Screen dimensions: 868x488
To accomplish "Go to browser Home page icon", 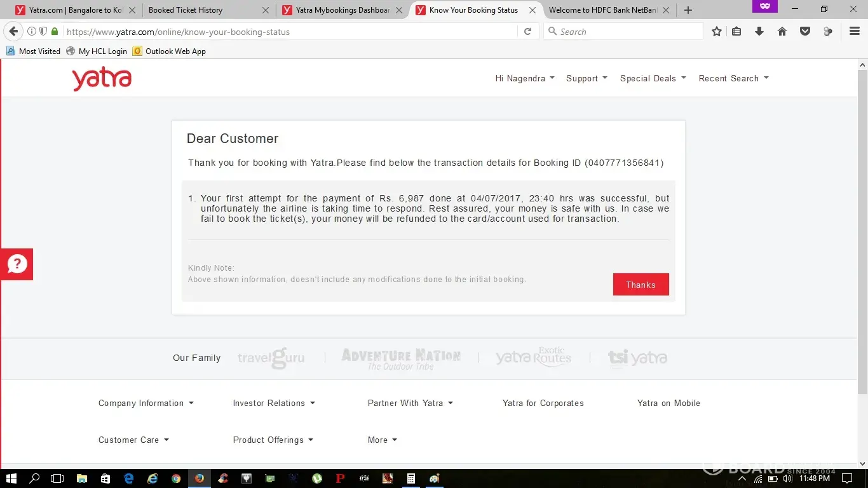I will tap(782, 32).
